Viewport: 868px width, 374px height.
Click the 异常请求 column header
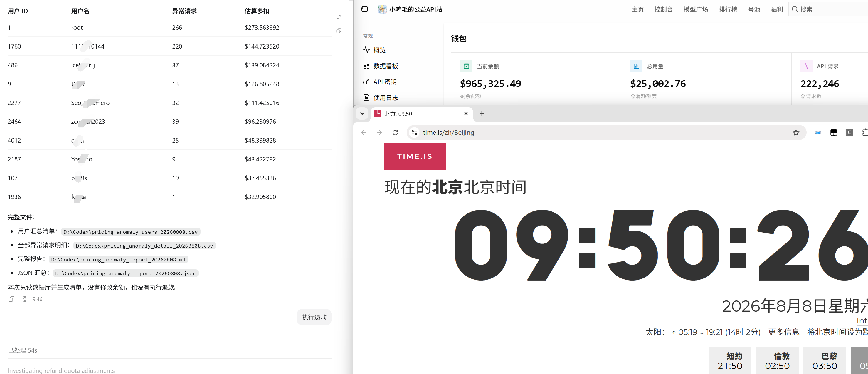pos(184,11)
